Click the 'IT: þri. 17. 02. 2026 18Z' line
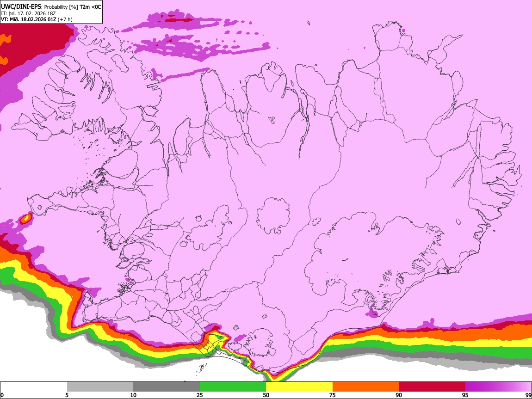The image size is (532, 399). click(x=28, y=13)
